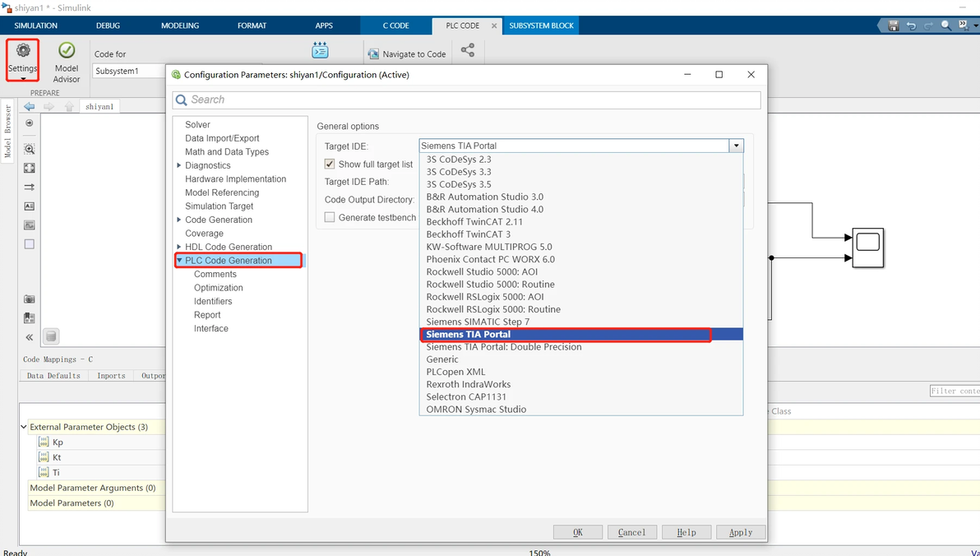Open the Optimization pane under PLC Code Generation
The height and width of the screenshot is (556, 980).
point(218,288)
